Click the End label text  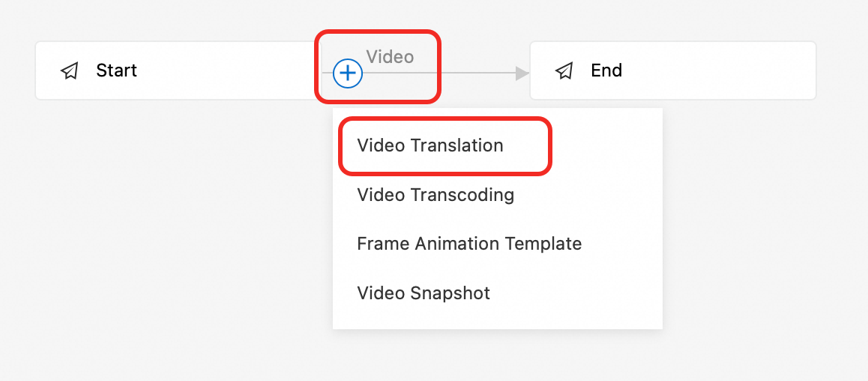(606, 70)
